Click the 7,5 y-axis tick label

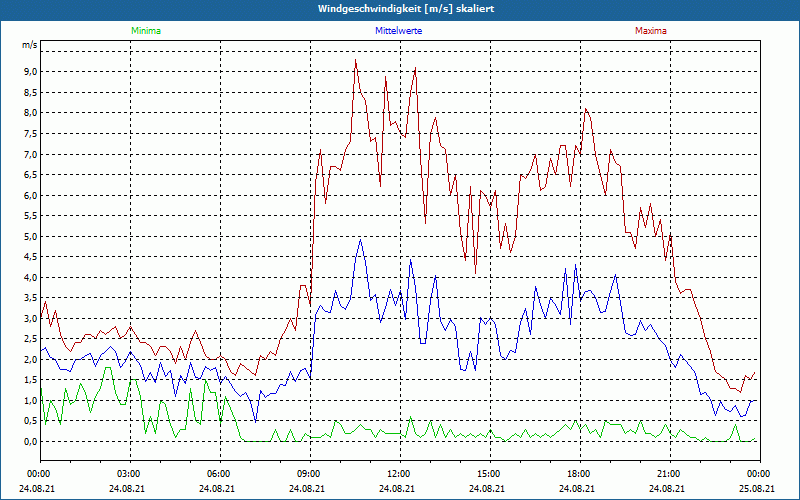(29, 134)
